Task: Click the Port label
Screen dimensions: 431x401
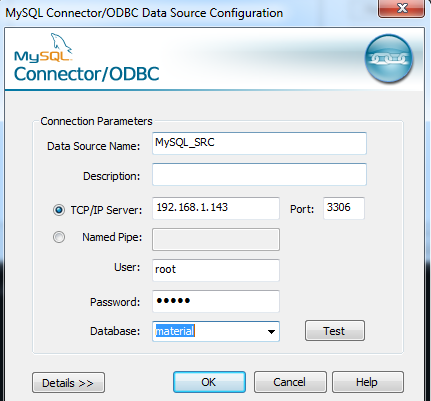Action: click(302, 209)
